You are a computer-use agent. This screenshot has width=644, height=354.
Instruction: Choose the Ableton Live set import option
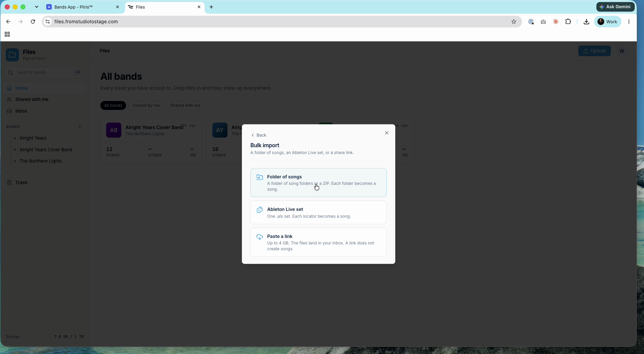pyautogui.click(x=319, y=212)
